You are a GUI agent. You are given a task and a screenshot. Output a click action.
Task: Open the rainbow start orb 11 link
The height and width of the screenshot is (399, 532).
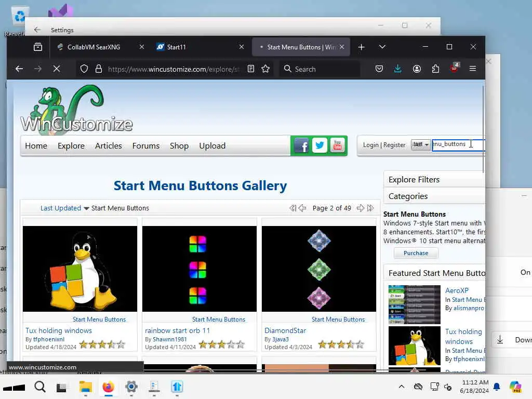tap(178, 330)
